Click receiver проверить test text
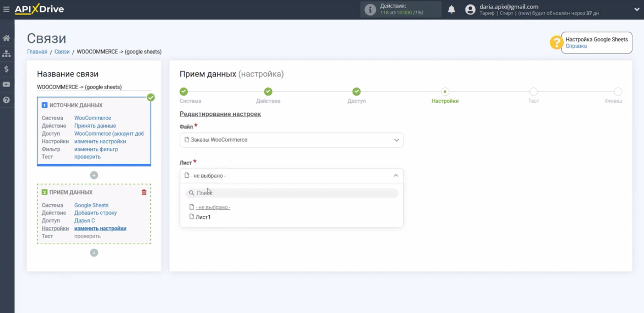 point(87,236)
